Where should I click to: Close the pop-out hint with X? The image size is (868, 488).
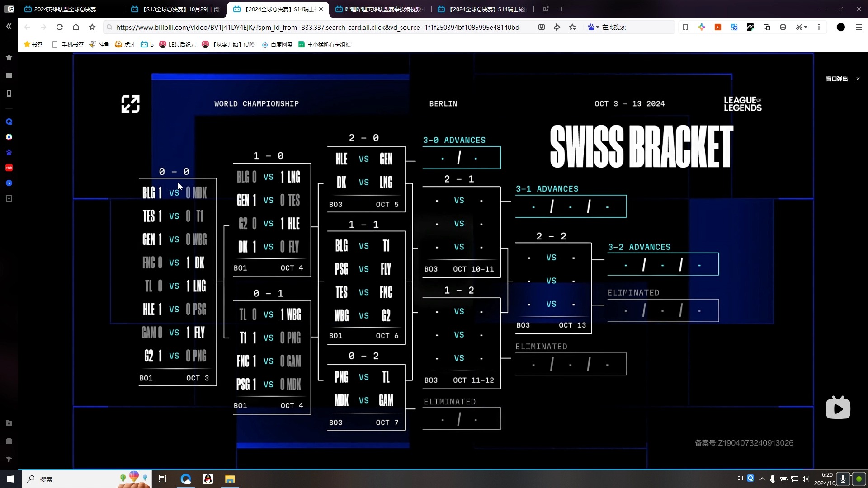click(858, 79)
